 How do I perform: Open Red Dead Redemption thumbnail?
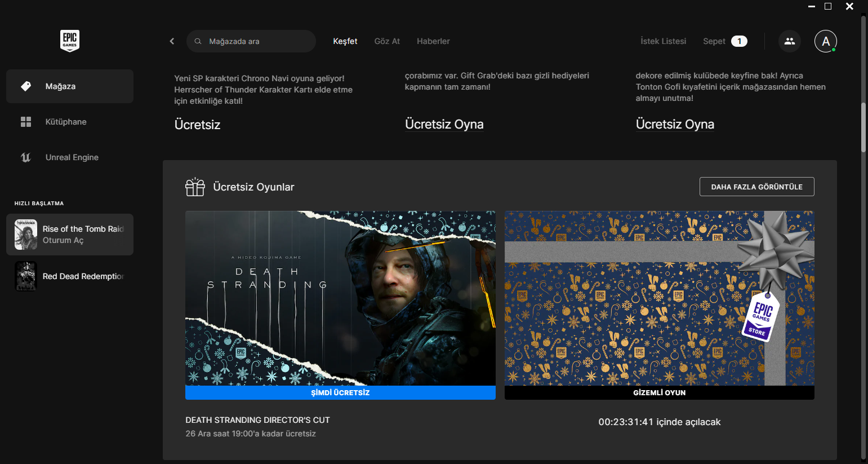coord(26,276)
